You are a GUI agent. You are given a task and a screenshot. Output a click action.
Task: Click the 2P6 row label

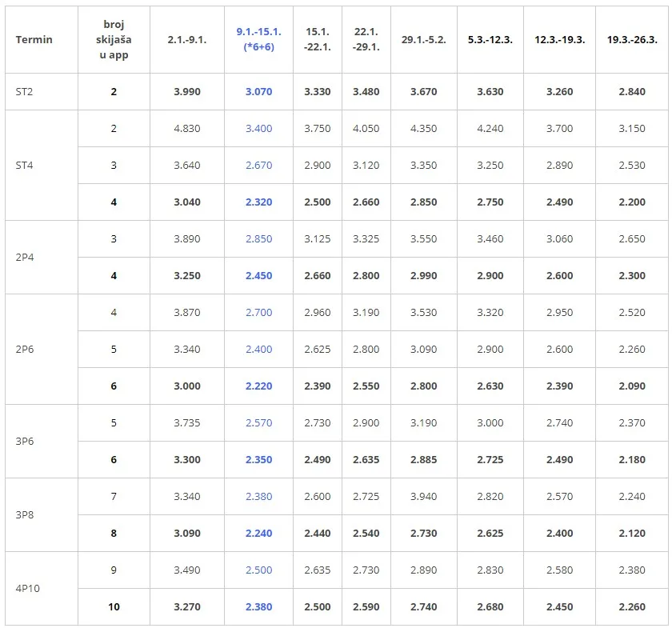(25, 350)
